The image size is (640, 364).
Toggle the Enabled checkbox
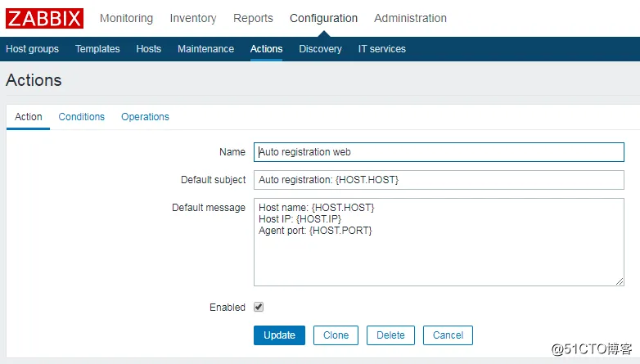tap(259, 307)
